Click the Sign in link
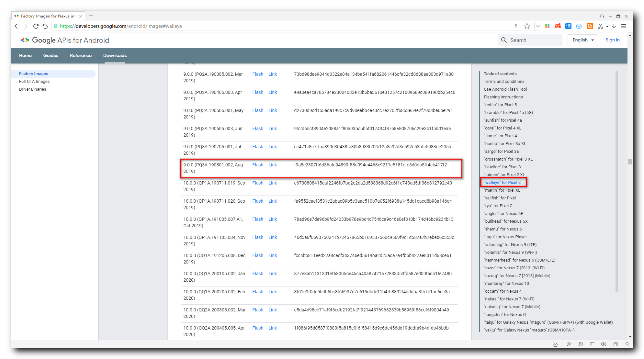This screenshot has height=359, width=644. pyautogui.click(x=612, y=40)
